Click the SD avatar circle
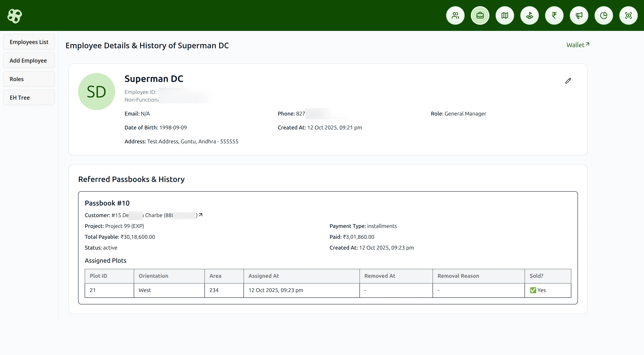The image size is (644, 355). point(96,91)
